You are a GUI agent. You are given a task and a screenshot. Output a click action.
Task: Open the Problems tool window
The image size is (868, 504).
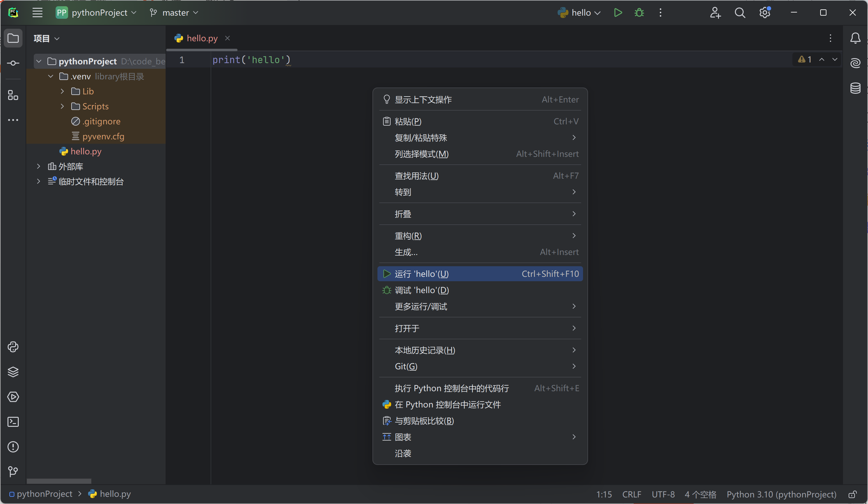click(13, 447)
